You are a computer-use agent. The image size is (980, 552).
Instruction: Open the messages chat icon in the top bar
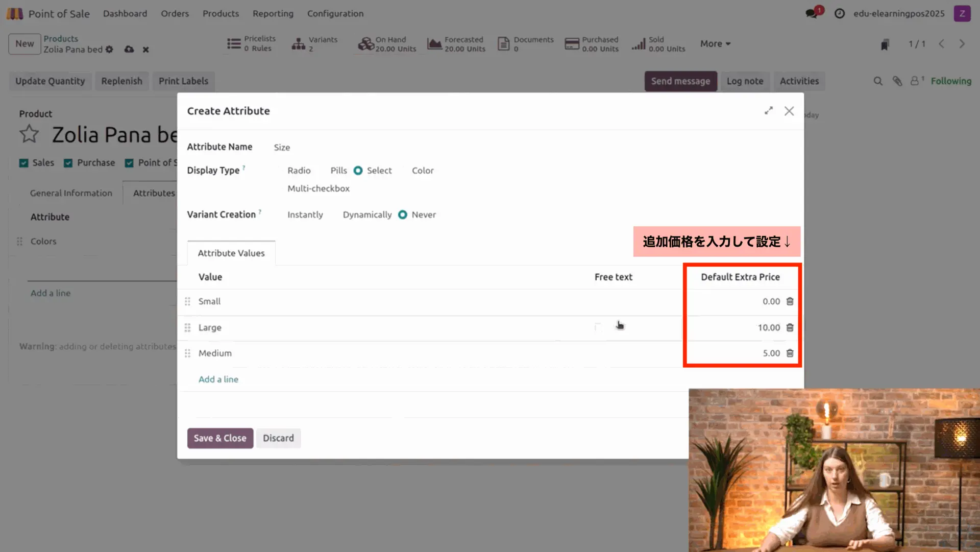tap(812, 14)
